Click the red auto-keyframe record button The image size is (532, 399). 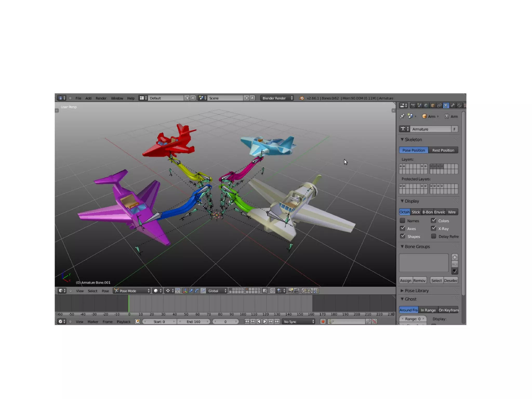(x=323, y=322)
